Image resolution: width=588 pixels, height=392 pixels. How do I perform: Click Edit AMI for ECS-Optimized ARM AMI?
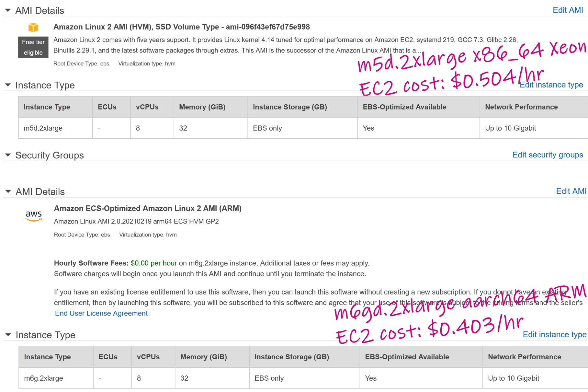point(571,191)
